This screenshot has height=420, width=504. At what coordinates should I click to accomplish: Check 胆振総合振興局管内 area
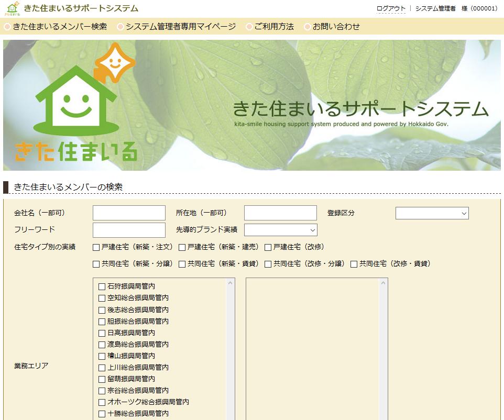pos(102,322)
